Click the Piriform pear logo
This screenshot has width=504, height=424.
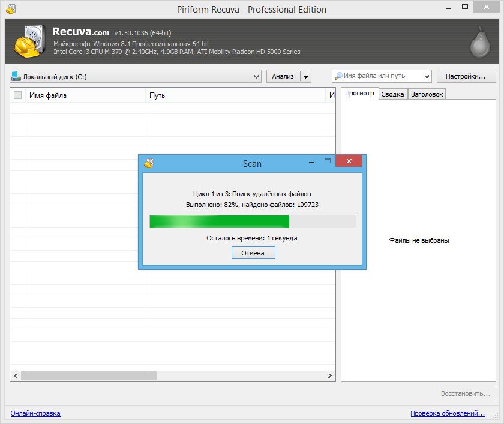coord(480,43)
